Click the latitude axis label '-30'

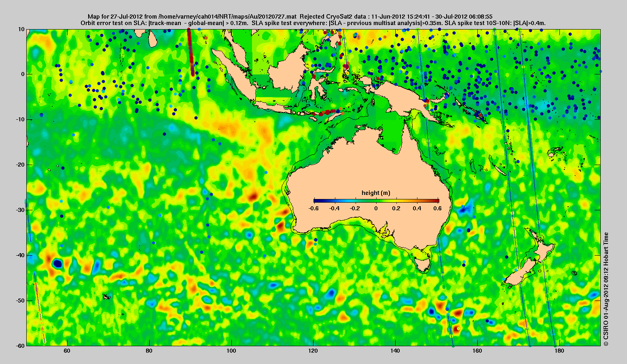tap(20, 210)
